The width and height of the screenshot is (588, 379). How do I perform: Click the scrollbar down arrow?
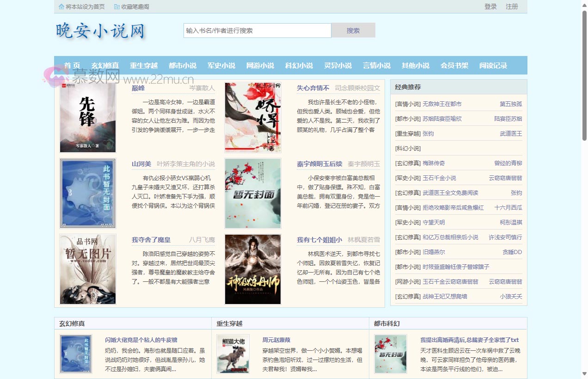click(584, 373)
